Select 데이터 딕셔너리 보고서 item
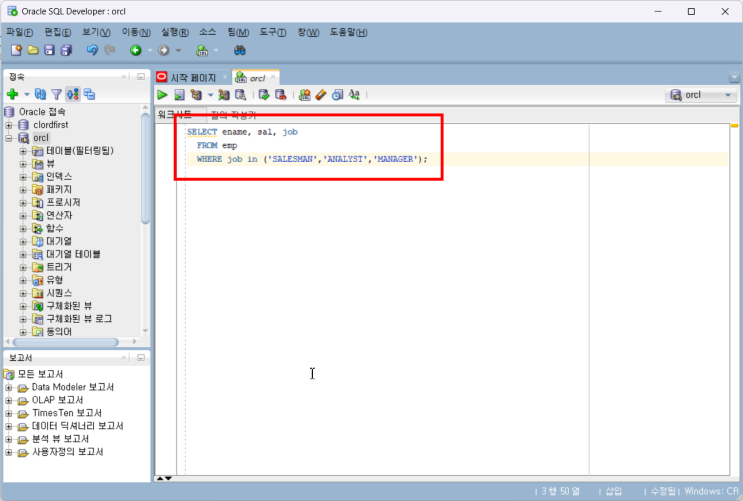 pyautogui.click(x=77, y=426)
